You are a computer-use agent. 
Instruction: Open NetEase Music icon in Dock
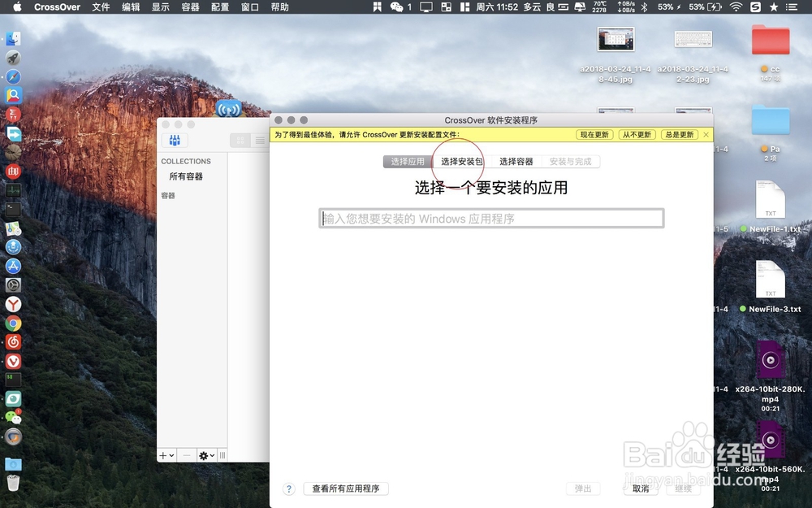pyautogui.click(x=13, y=342)
